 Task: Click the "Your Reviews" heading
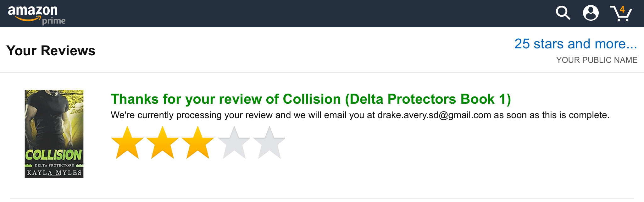(51, 51)
